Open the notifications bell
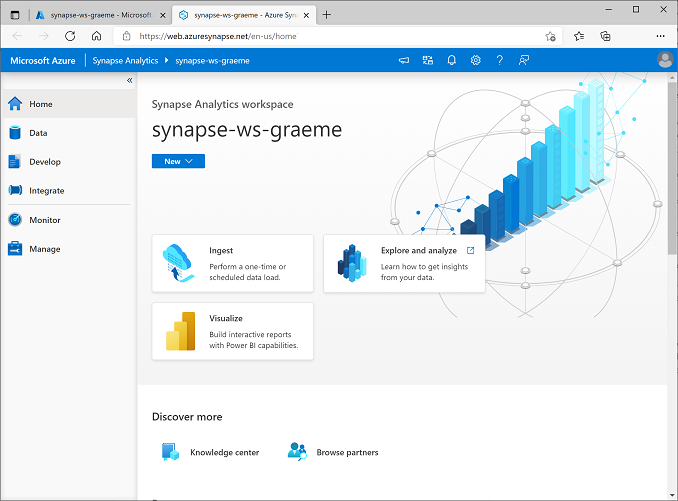This screenshot has height=501, width=678. pos(451,60)
